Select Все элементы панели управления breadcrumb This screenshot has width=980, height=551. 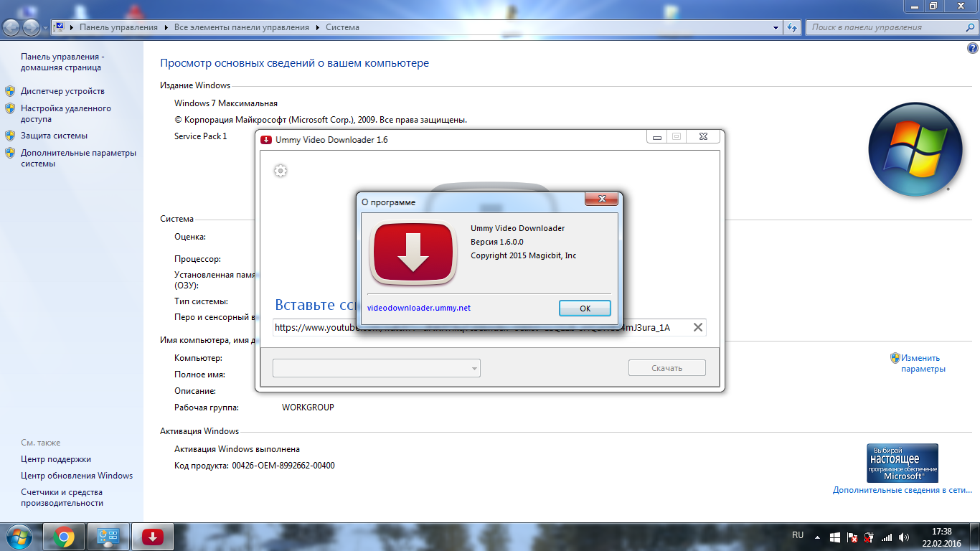coord(242,27)
